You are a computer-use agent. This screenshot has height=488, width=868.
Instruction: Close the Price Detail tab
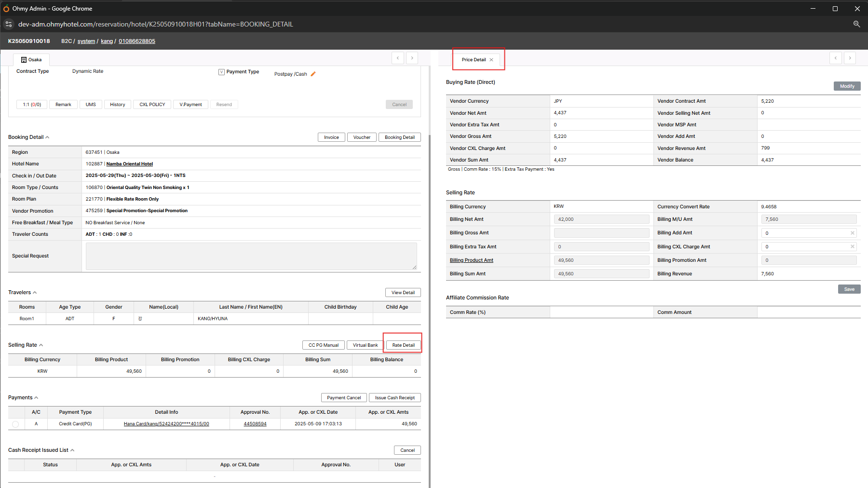(x=491, y=60)
